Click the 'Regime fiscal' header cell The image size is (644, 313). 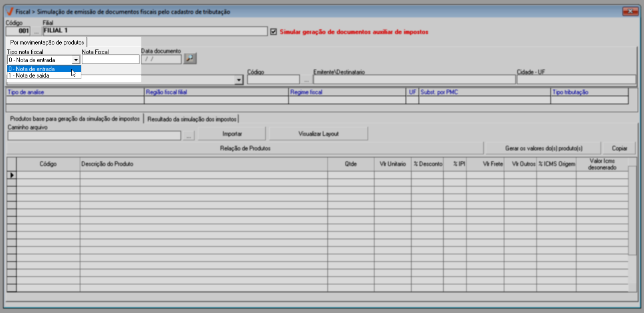coord(347,92)
